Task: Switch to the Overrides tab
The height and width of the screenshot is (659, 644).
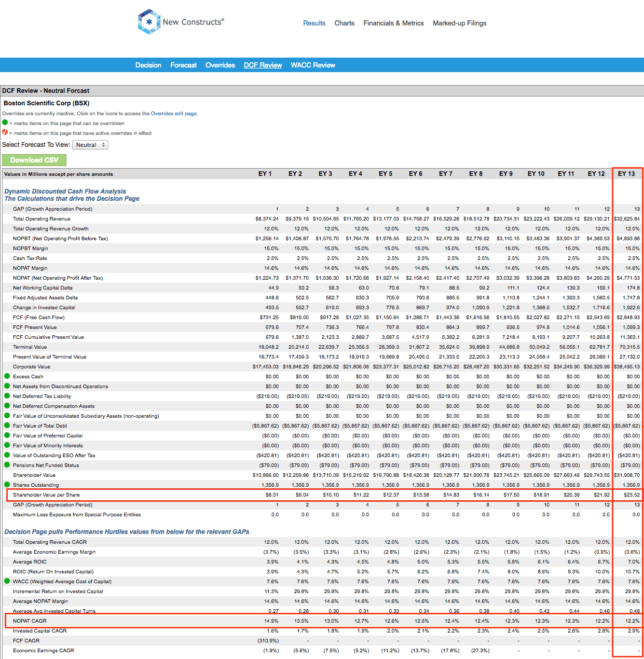Action: 220,65
